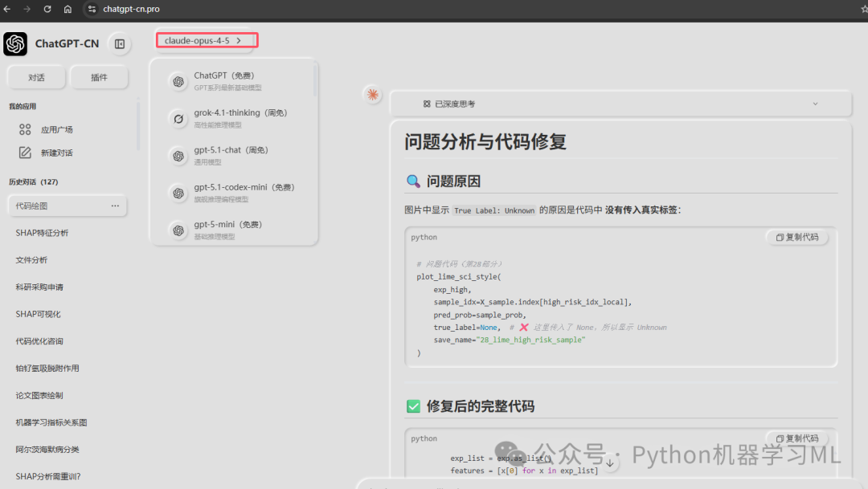This screenshot has width=868, height=489.
Task: Click the gpt-5.1-codex-mini model icon
Action: click(178, 193)
